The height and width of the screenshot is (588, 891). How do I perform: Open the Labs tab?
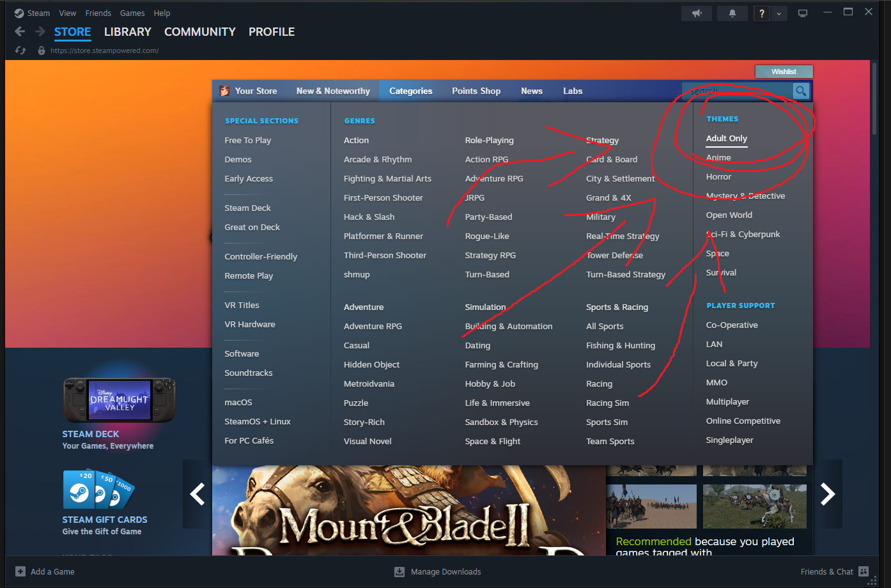coord(573,91)
